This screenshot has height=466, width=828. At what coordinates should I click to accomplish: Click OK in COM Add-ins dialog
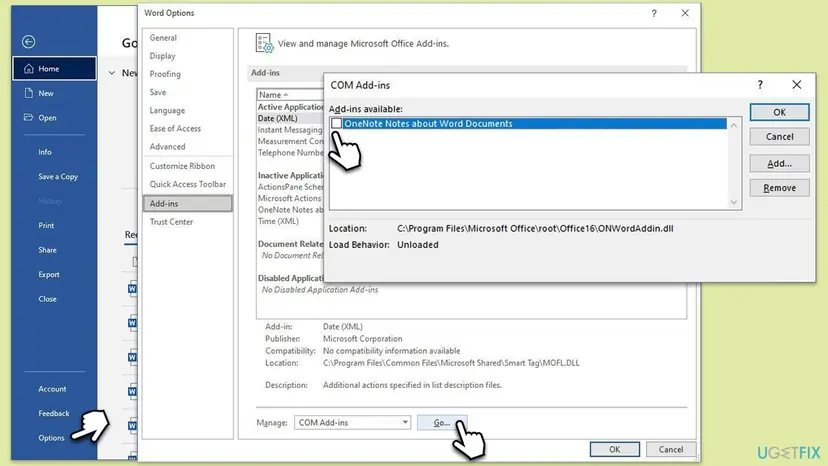coord(779,112)
